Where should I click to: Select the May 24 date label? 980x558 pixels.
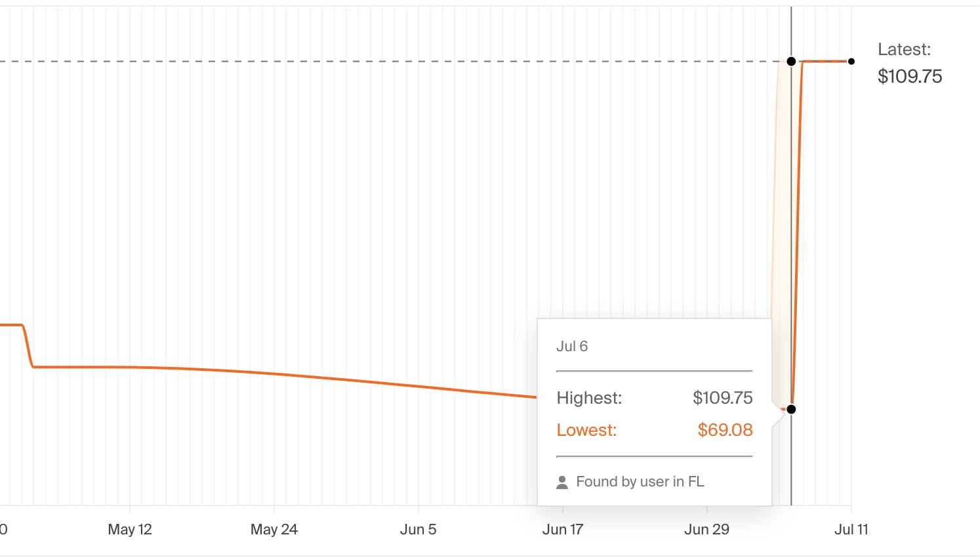[x=274, y=529]
